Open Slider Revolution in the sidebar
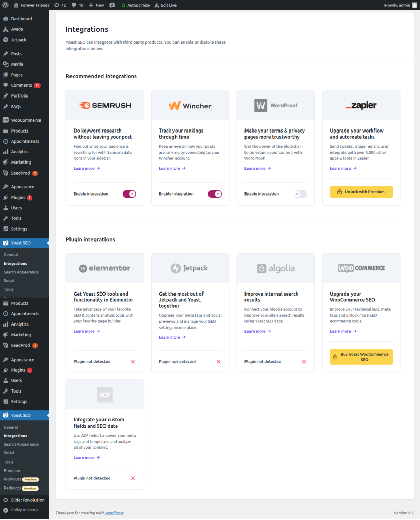This screenshot has width=420, height=520. point(28,500)
